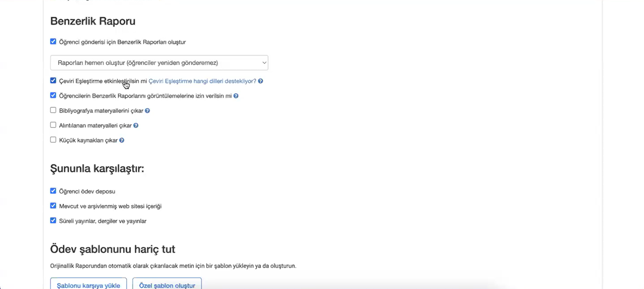Open Raporları hemen oluştur dropdown
The image size is (644, 289).
coord(159,62)
